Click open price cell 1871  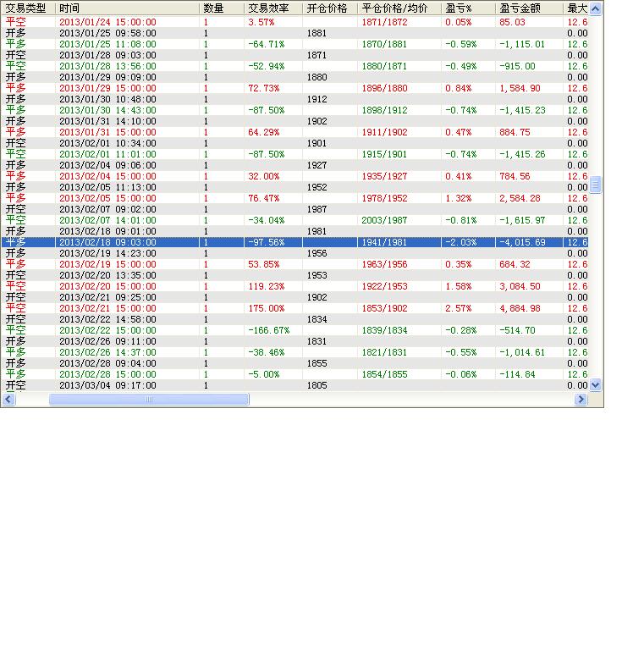(316, 55)
